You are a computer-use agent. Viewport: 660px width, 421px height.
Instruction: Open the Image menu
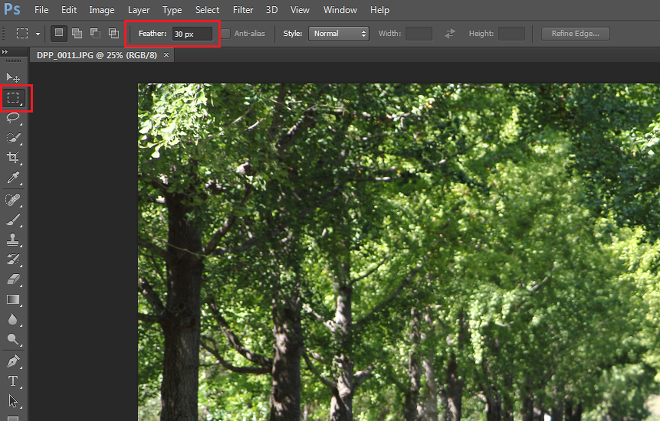pyautogui.click(x=101, y=10)
